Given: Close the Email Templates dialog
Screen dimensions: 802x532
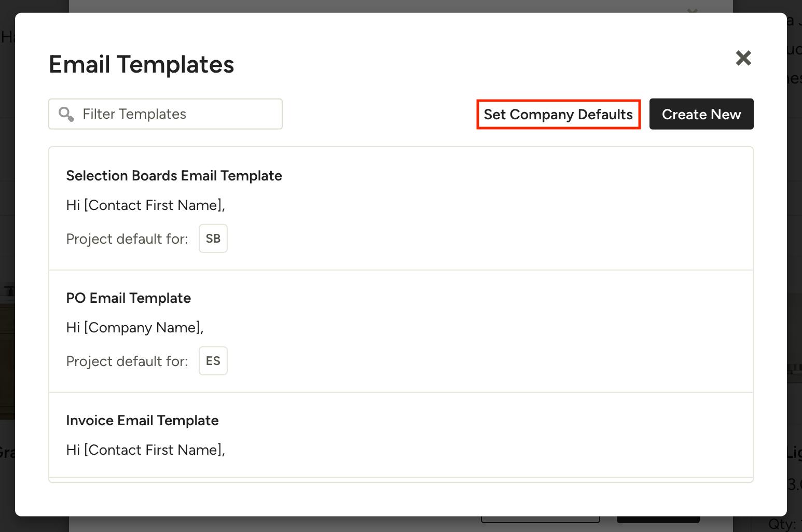Looking at the screenshot, I should 743,58.
